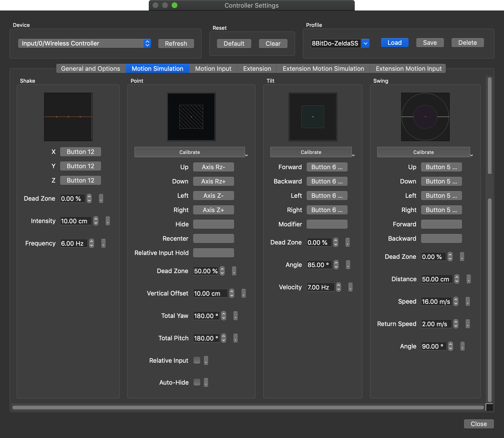This screenshot has width=504, height=438.
Task: Open the Extension Motion Simulation tab
Action: [x=323, y=69]
